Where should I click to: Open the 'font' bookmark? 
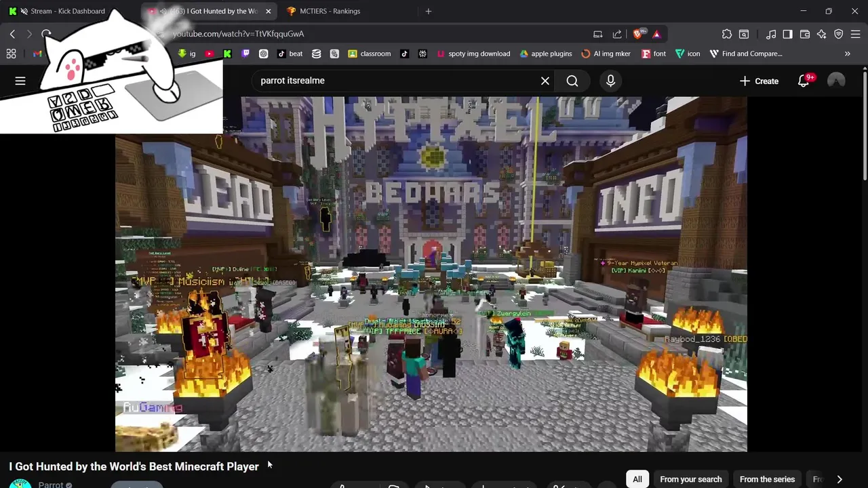(654, 54)
